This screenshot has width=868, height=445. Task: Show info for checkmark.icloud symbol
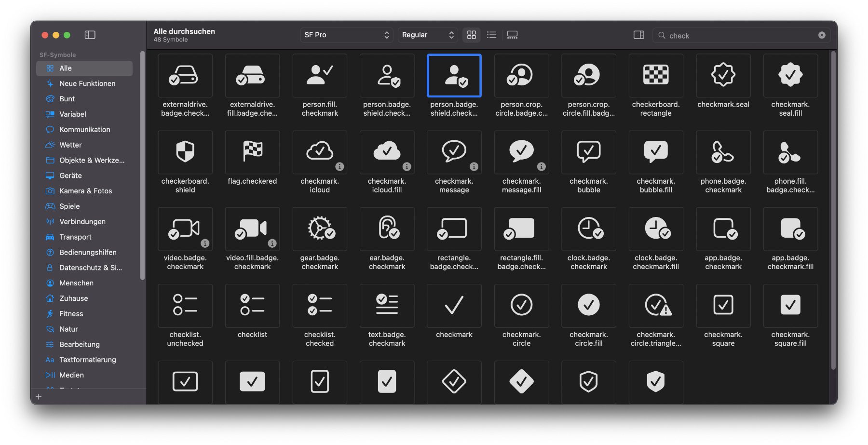340,167
